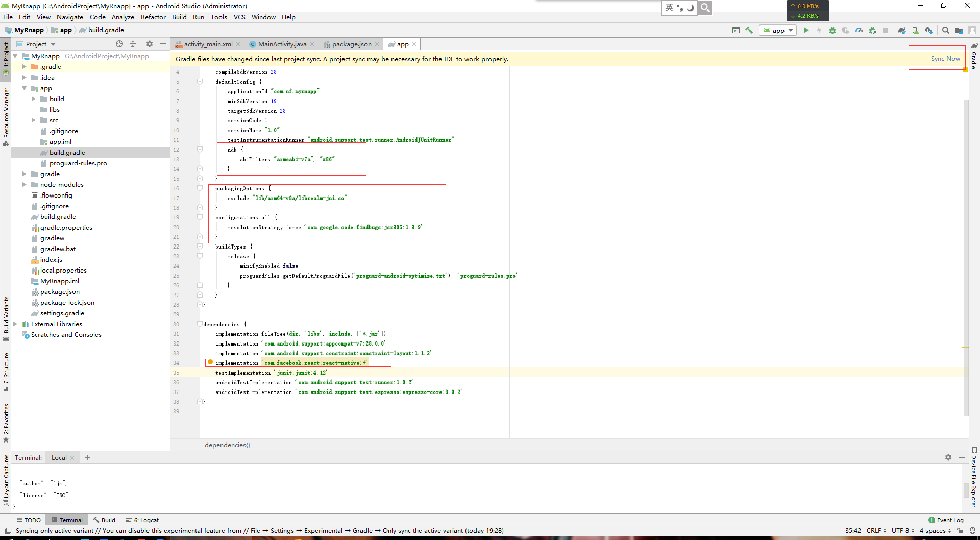Toggle the Build Variants side panel
Viewport: 980px width, 540px height.
click(x=6, y=319)
